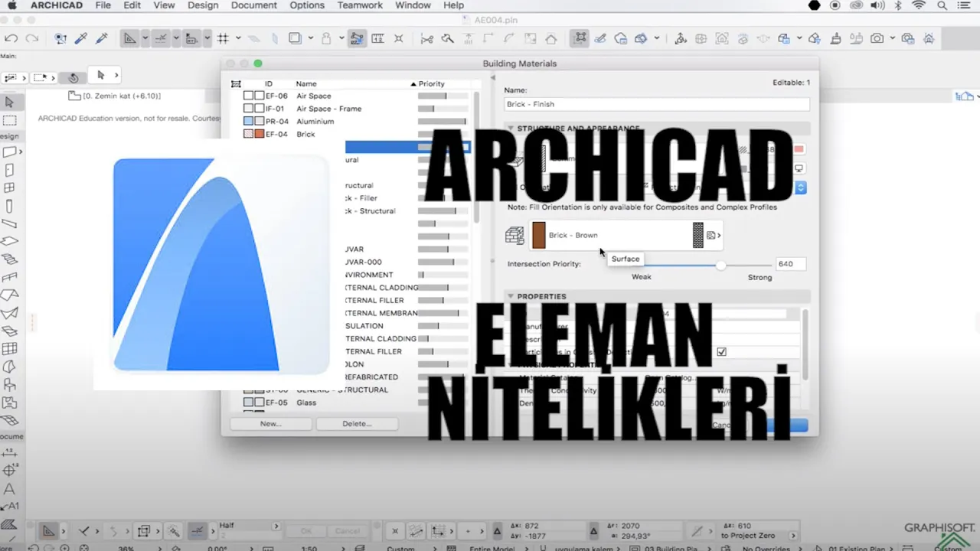The image size is (980, 551).
Task: Open the Wi-Fi status menu
Action: 919,5
